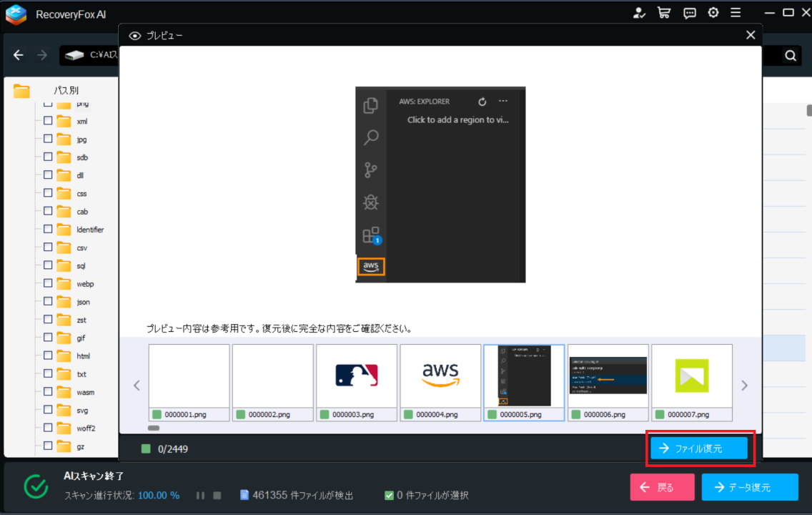Click the green scan-complete check icon
Image resolution: width=812 pixels, height=515 pixels.
(x=36, y=486)
